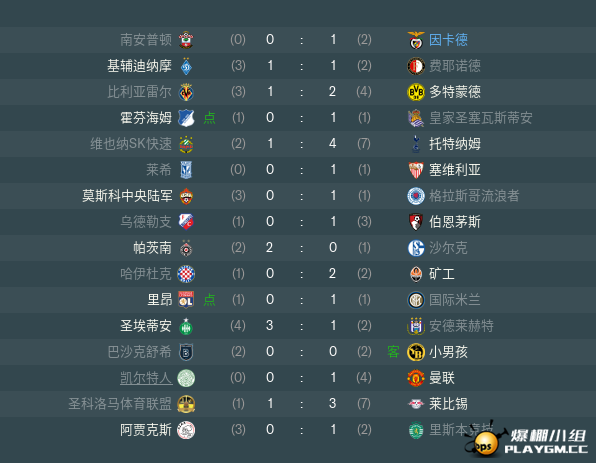Click green 客 away-goals marker beside 小男孩

coord(393,352)
